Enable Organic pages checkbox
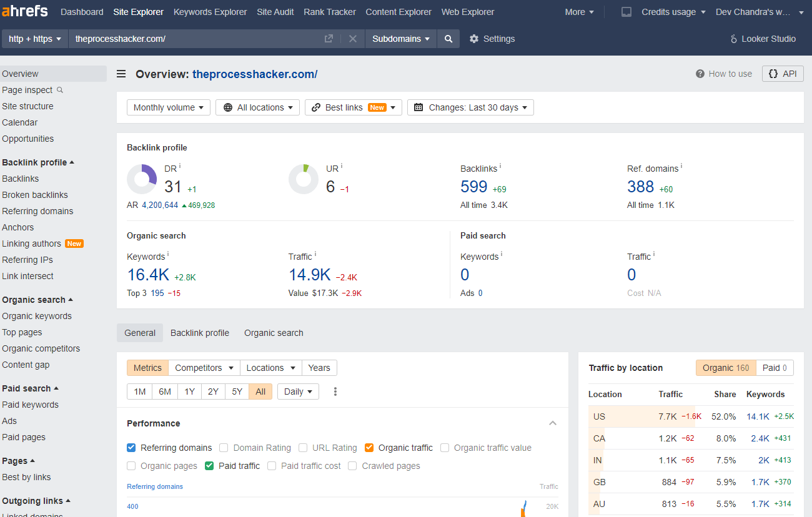812x517 pixels. [x=131, y=466]
